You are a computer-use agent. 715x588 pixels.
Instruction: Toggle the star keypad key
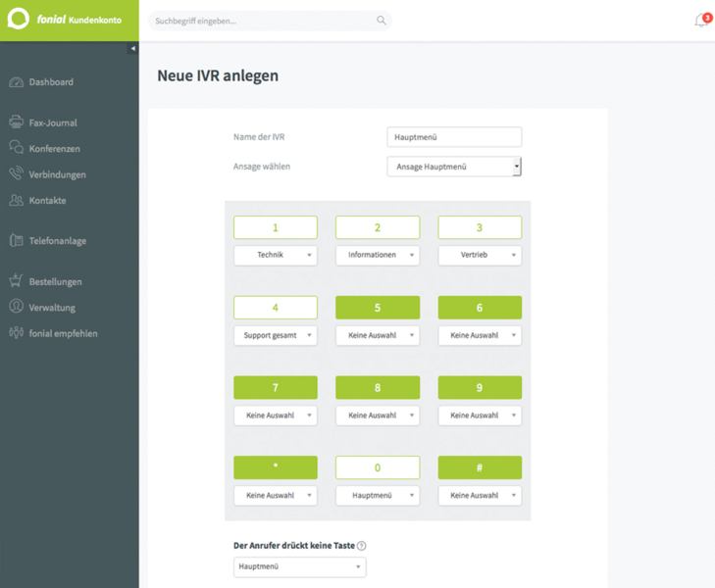(x=276, y=467)
